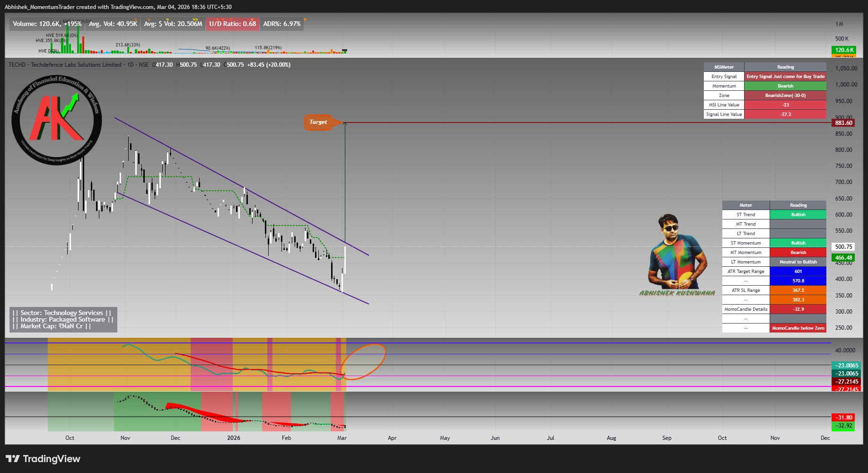This screenshot has height=473, width=868.
Task: Click the ADR%: 6.97% stat
Action: click(282, 24)
